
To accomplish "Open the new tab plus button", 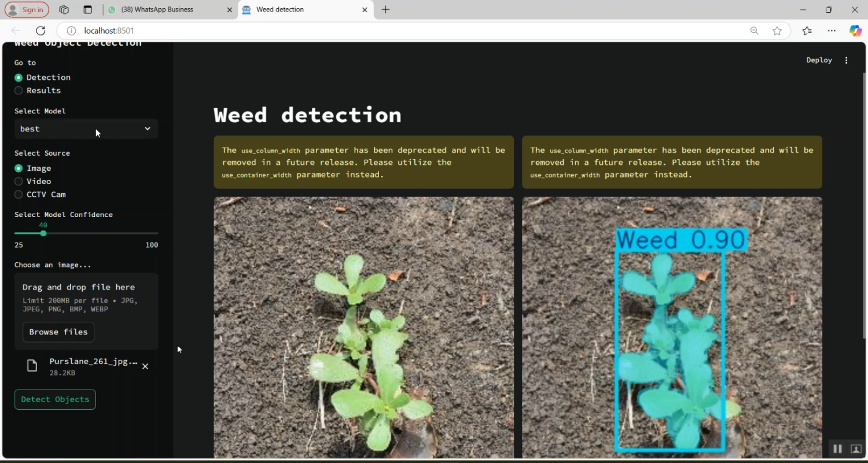I will 386,10.
